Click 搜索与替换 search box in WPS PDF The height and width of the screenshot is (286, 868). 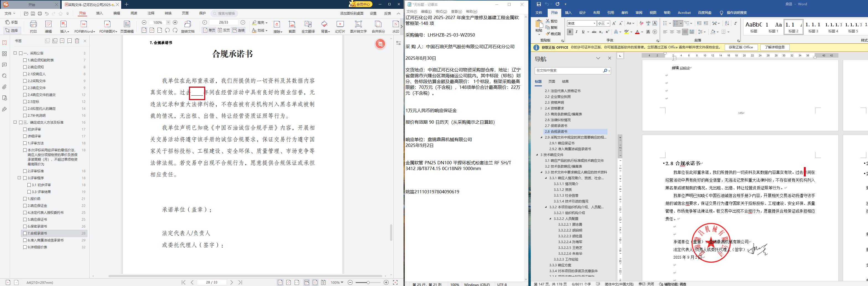(x=224, y=14)
